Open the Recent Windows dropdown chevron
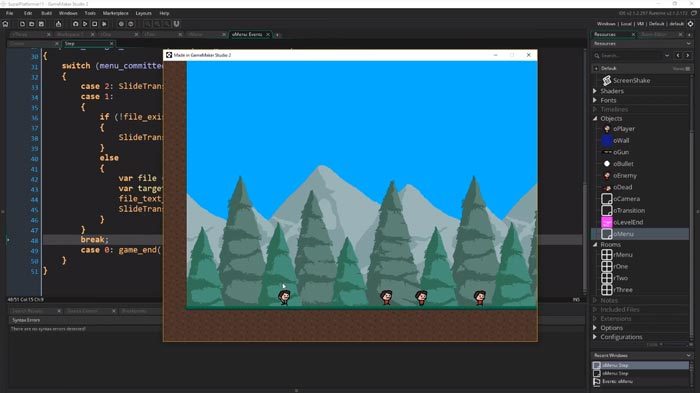This screenshot has height=393, width=700. pos(688,355)
